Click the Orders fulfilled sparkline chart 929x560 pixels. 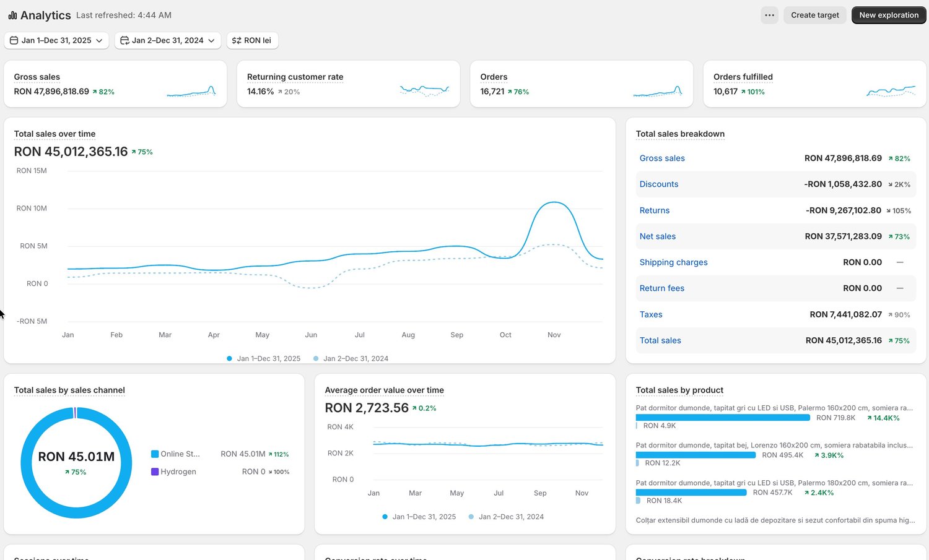pyautogui.click(x=891, y=92)
